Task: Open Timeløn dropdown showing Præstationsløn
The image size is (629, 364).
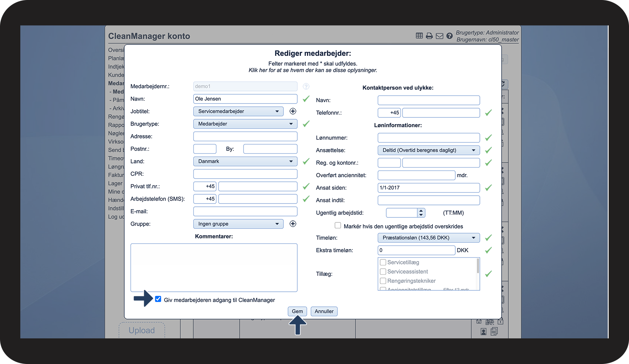Action: 429,238
